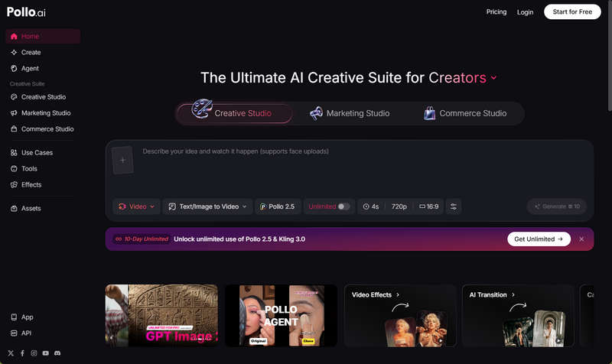
Task: Dismiss the unlimited promo banner
Action: click(x=581, y=239)
